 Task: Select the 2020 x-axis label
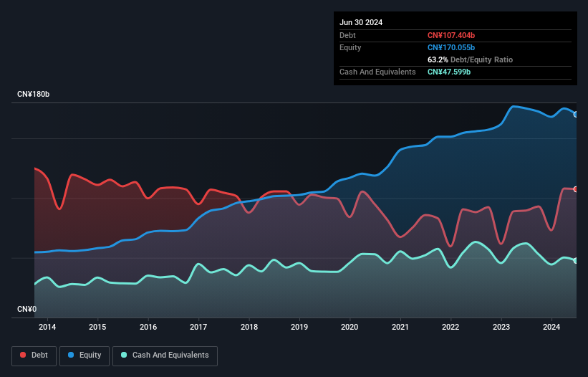pyautogui.click(x=350, y=327)
